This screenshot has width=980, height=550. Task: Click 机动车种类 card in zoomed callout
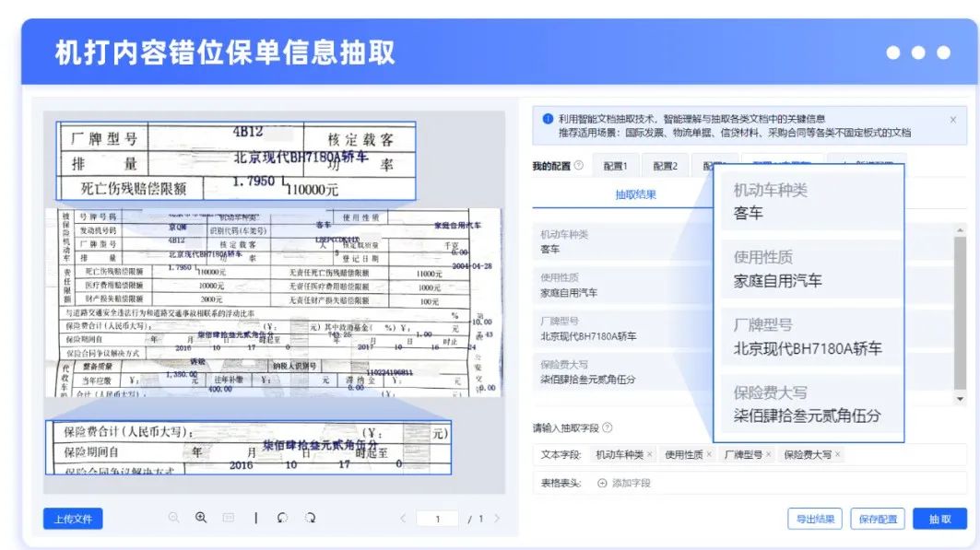(x=810, y=202)
